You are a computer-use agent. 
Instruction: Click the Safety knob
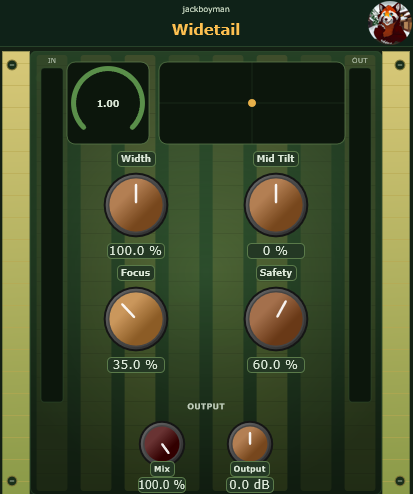point(276,319)
